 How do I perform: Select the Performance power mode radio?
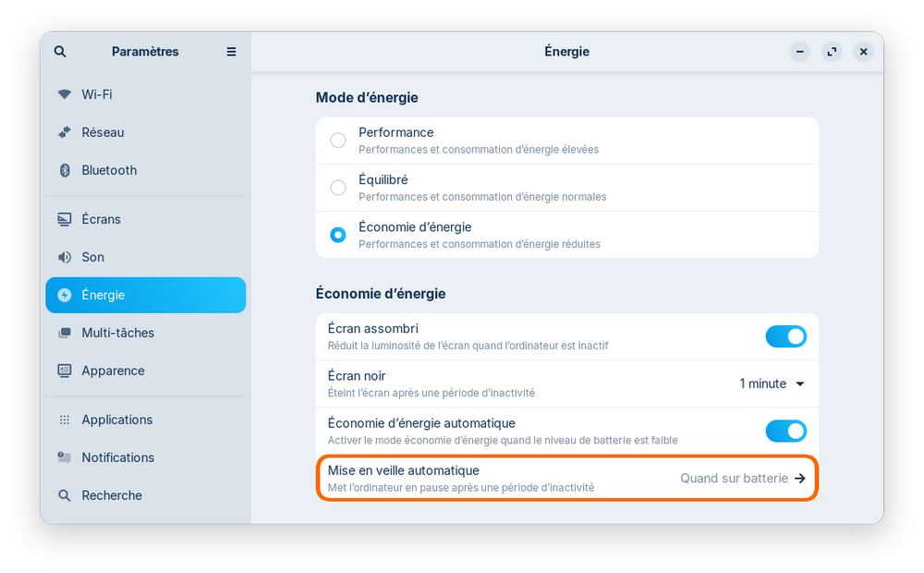338,140
